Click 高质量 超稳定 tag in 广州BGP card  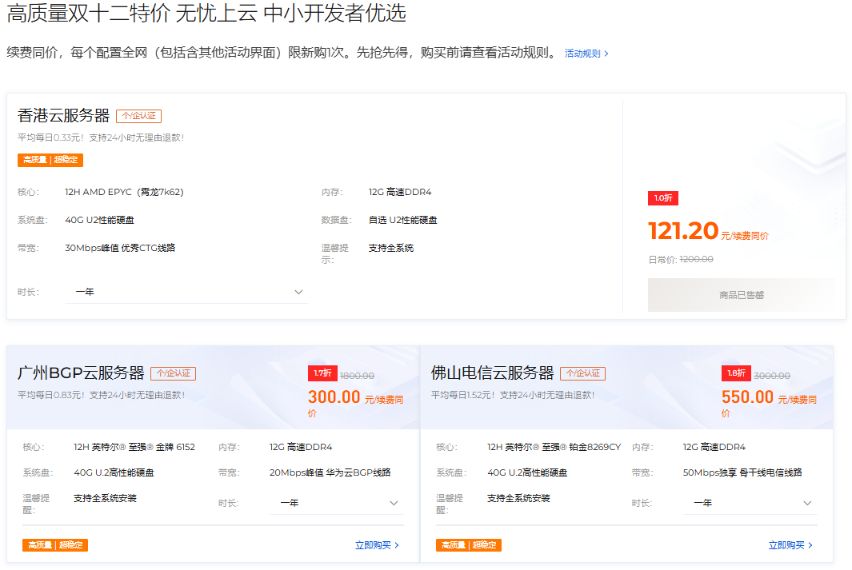click(x=55, y=545)
